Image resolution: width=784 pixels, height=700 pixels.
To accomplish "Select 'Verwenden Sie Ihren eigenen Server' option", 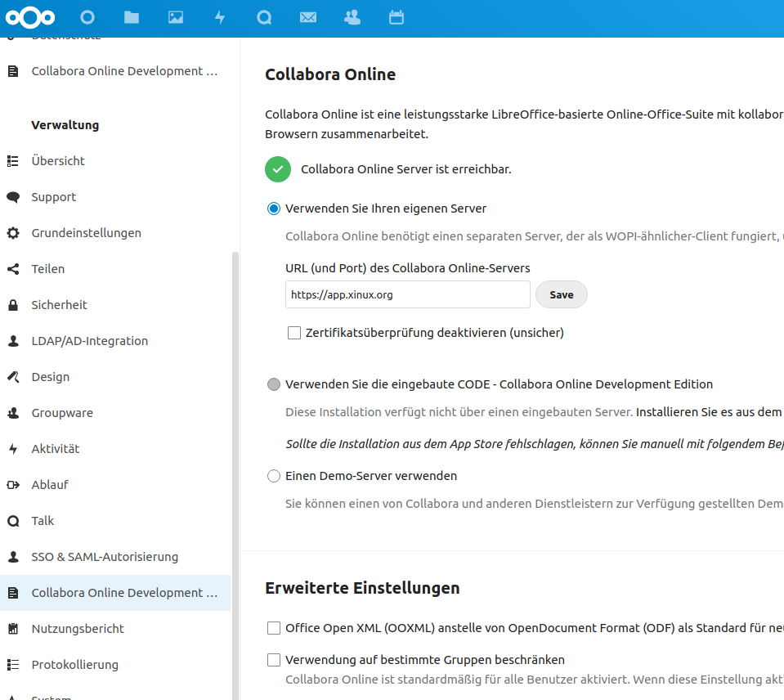I will pyautogui.click(x=274, y=209).
